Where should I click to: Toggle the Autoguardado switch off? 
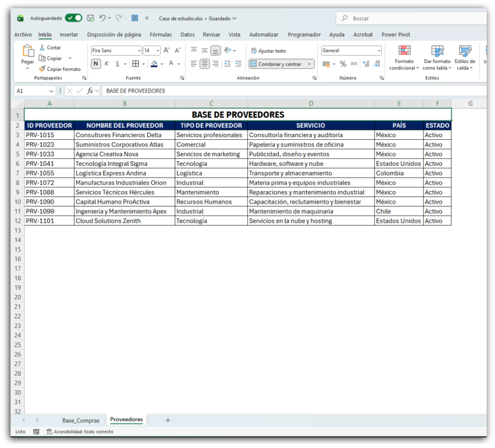[x=73, y=18]
